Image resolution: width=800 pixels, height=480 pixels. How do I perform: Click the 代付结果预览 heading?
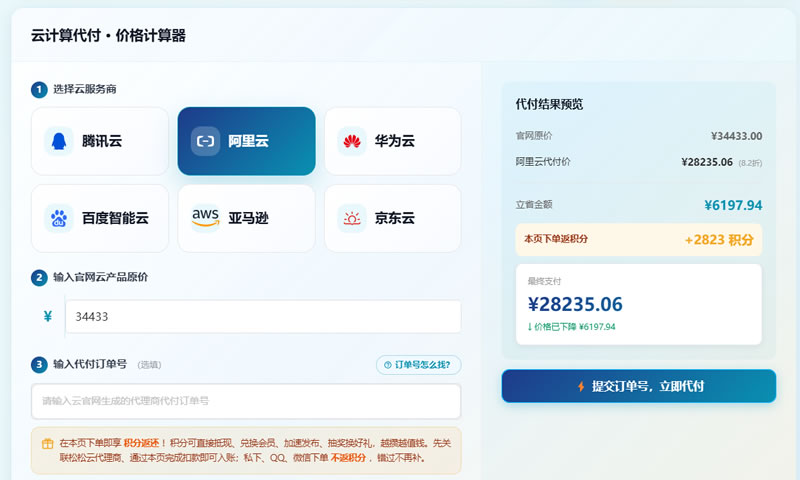tap(549, 105)
